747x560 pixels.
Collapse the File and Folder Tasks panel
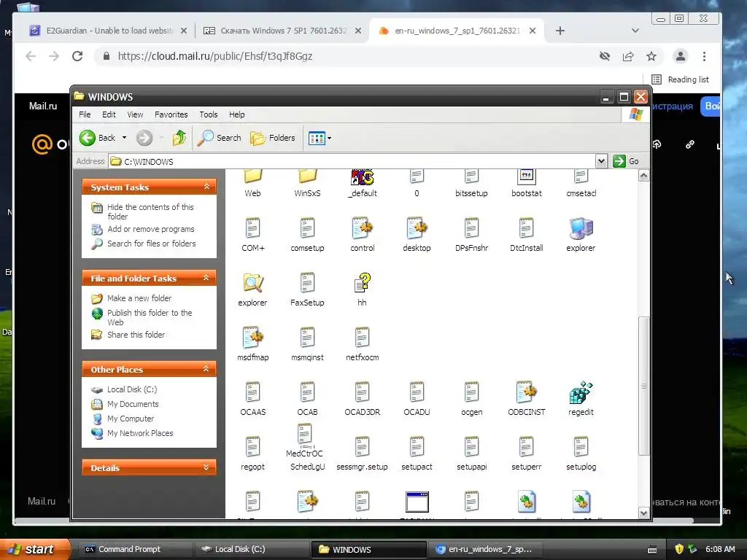click(206, 278)
